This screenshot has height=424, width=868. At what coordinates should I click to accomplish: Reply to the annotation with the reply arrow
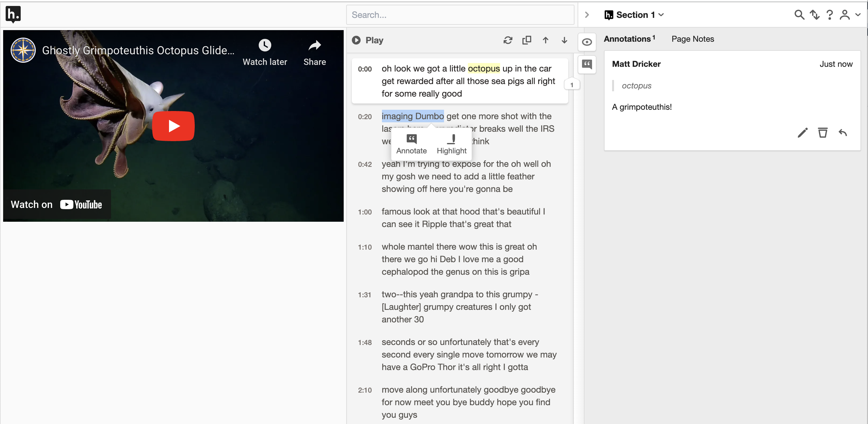(x=843, y=133)
